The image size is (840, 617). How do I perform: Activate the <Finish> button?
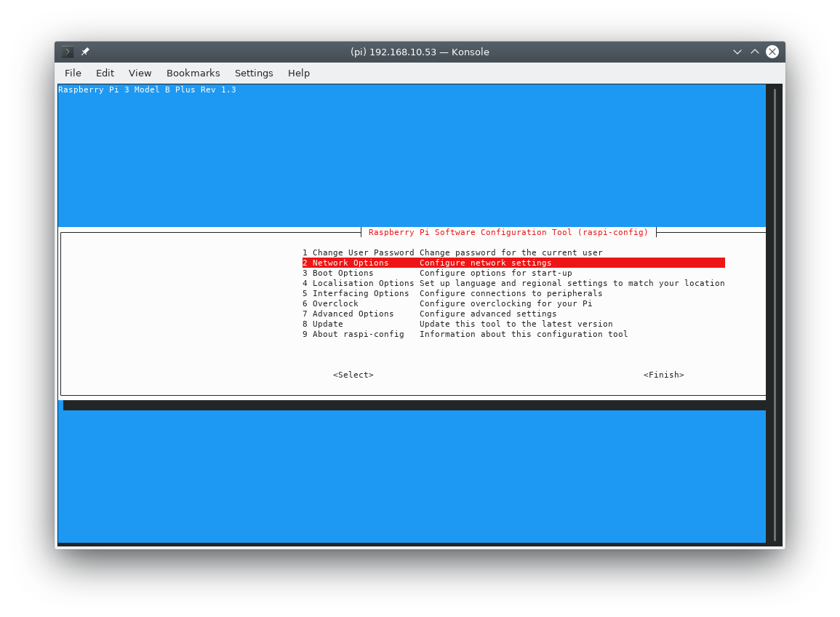pos(664,375)
